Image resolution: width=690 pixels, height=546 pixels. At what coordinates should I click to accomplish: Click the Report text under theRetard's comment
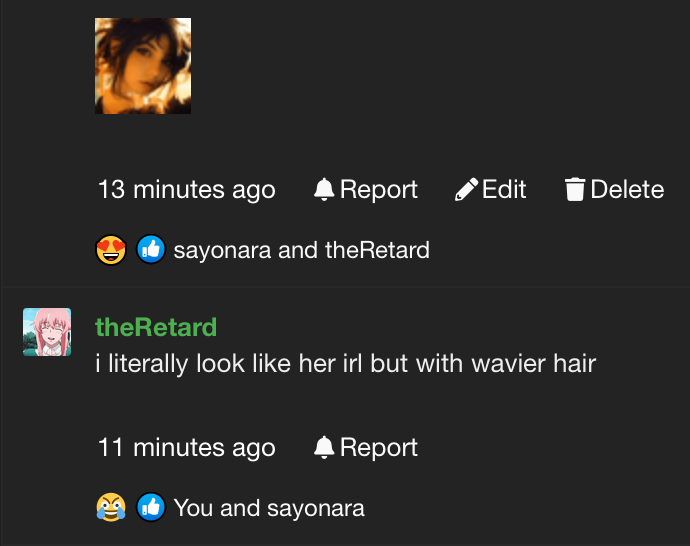(x=378, y=447)
